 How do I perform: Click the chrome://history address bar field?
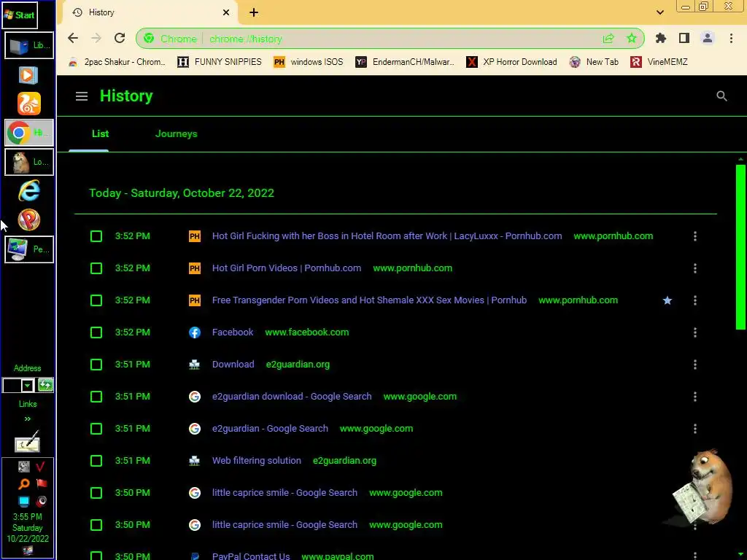(x=390, y=39)
